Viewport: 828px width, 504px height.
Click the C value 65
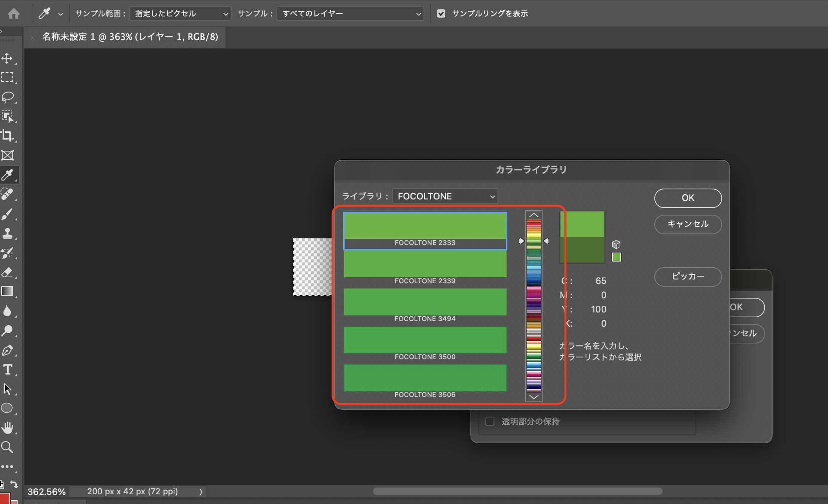[601, 281]
